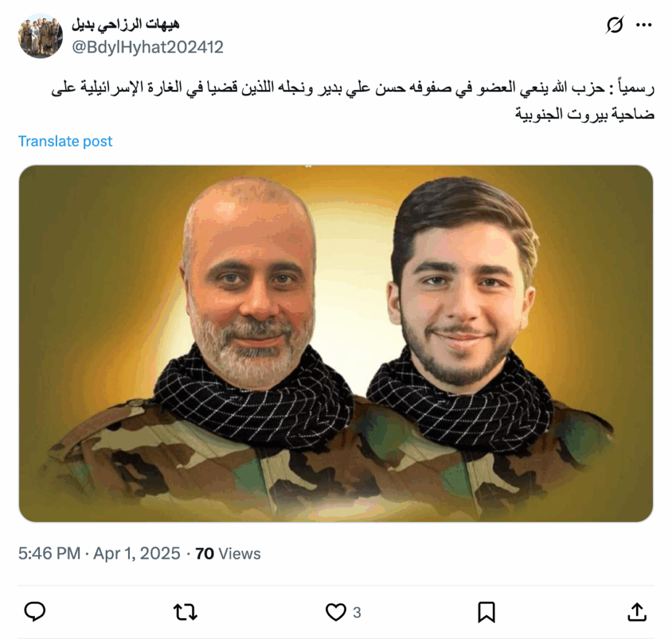Share the post via upload arrow icon
Viewport: 672px width, 639px height.
[637, 612]
